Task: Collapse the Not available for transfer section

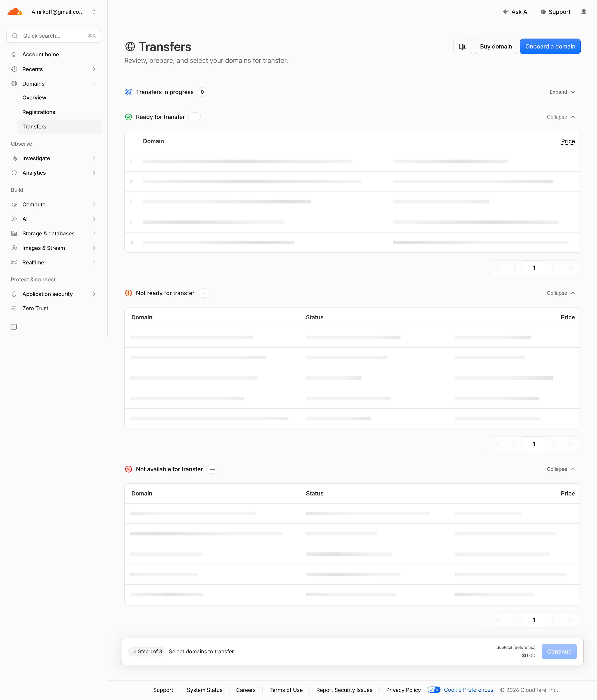Action: pyautogui.click(x=561, y=469)
